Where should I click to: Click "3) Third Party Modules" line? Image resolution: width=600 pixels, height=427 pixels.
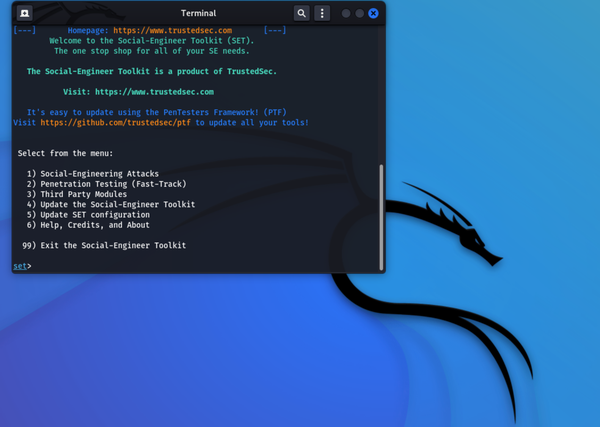[x=77, y=194]
